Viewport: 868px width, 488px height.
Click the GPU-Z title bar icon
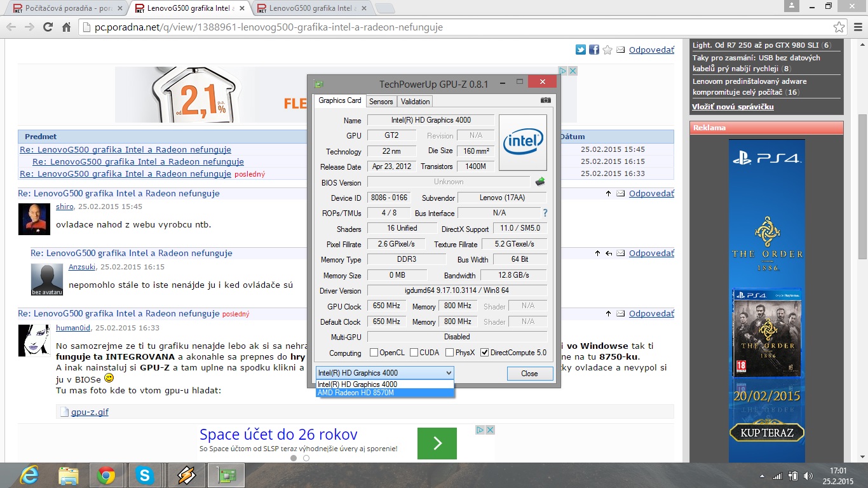(319, 83)
